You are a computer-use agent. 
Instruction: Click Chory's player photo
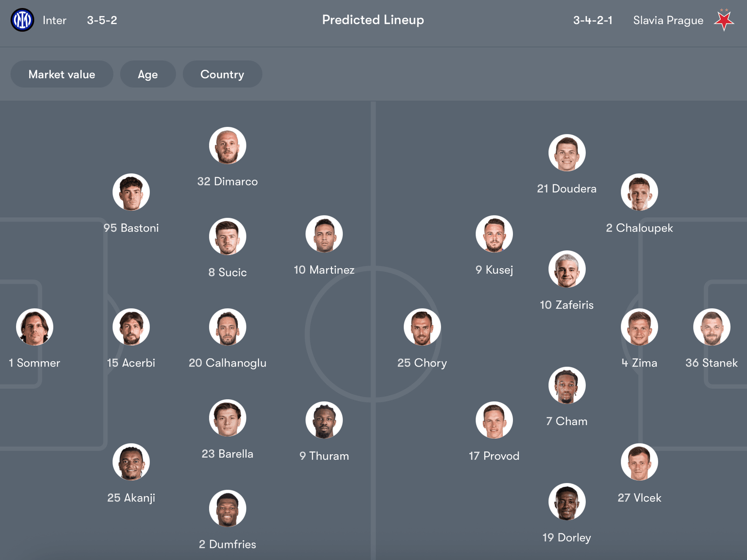[x=422, y=327]
